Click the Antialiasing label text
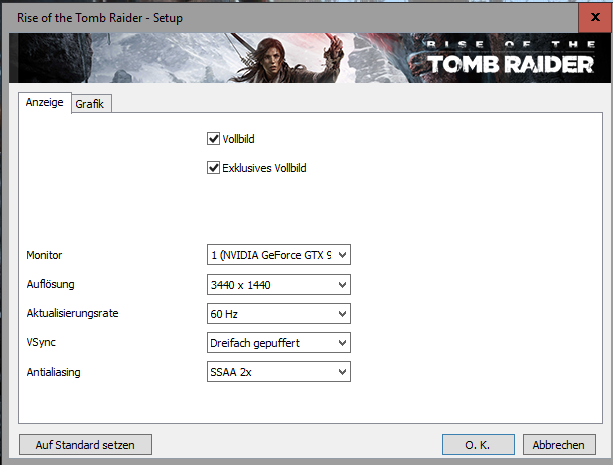This screenshot has width=613, height=465. [x=54, y=372]
